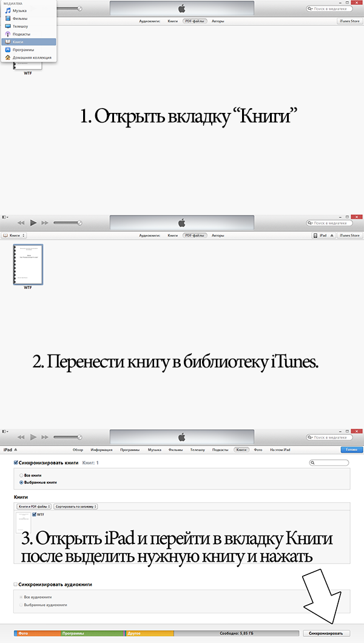
Task: Open the Фото tab in iPad settings
Action: point(258,450)
